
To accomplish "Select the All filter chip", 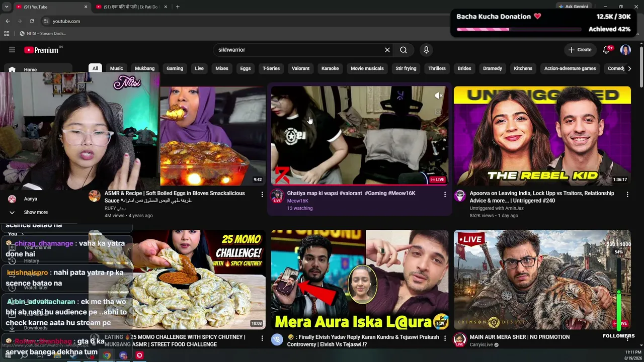I will (95, 68).
